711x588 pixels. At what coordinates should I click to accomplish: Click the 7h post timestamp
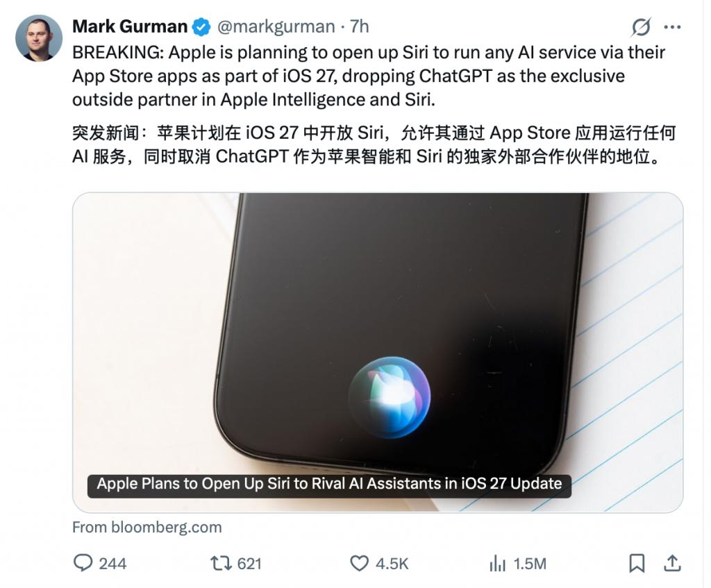(359, 27)
